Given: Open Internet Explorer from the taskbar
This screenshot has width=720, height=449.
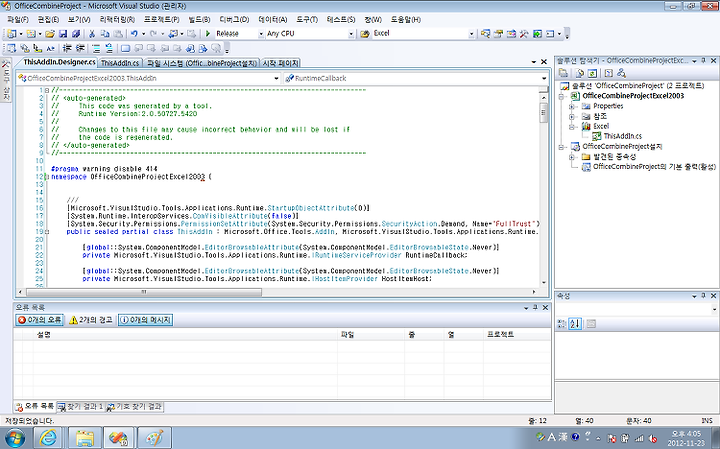Looking at the screenshot, I should (x=48, y=438).
